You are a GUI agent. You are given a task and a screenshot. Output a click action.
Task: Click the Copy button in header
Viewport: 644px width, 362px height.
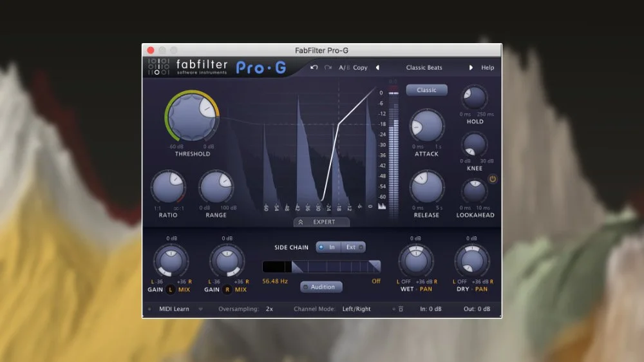(360, 68)
